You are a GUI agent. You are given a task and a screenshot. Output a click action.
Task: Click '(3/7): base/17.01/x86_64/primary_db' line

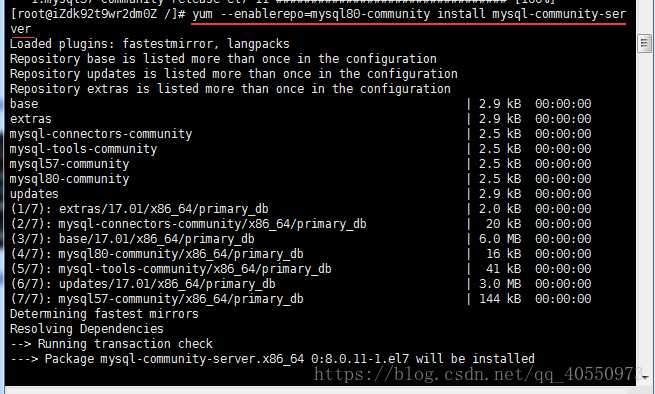tap(132, 239)
